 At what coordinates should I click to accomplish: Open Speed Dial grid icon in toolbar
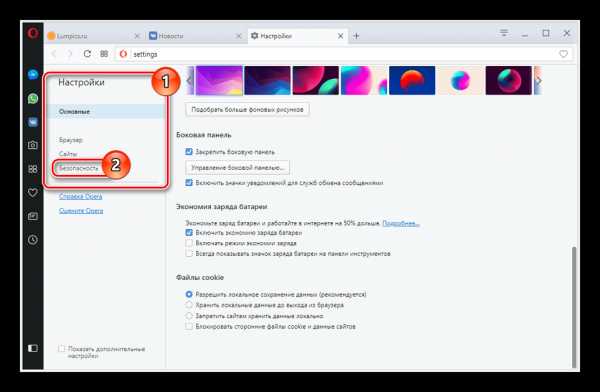pos(104,54)
